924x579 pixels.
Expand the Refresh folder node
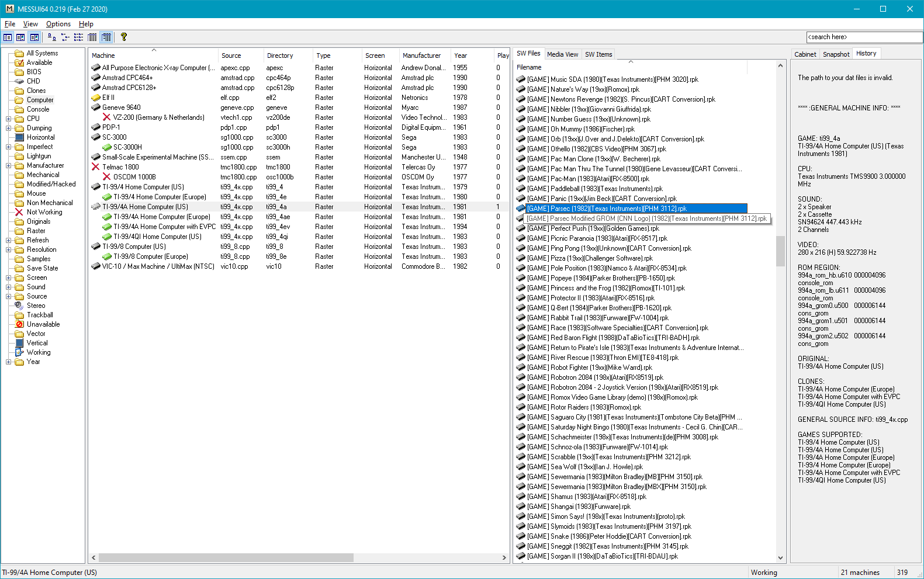[8, 240]
